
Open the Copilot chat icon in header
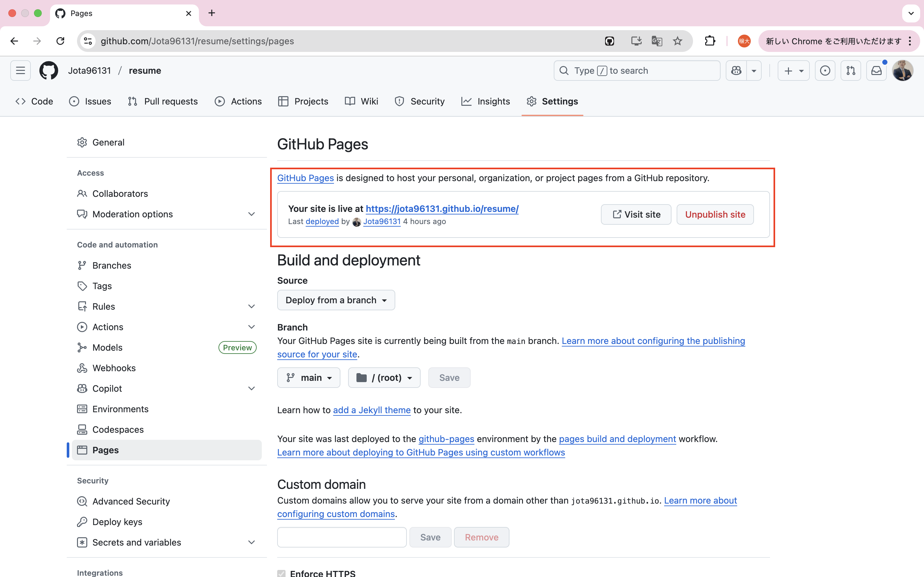(x=736, y=71)
